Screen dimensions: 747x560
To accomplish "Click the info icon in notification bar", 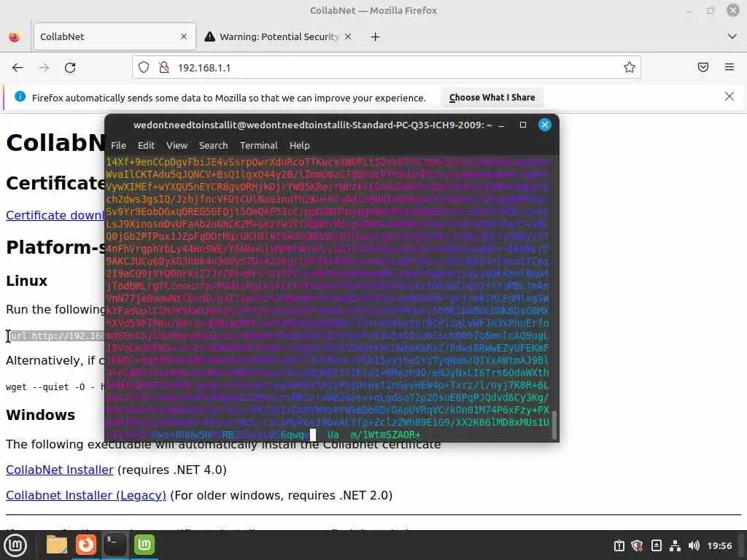I will [20, 97].
